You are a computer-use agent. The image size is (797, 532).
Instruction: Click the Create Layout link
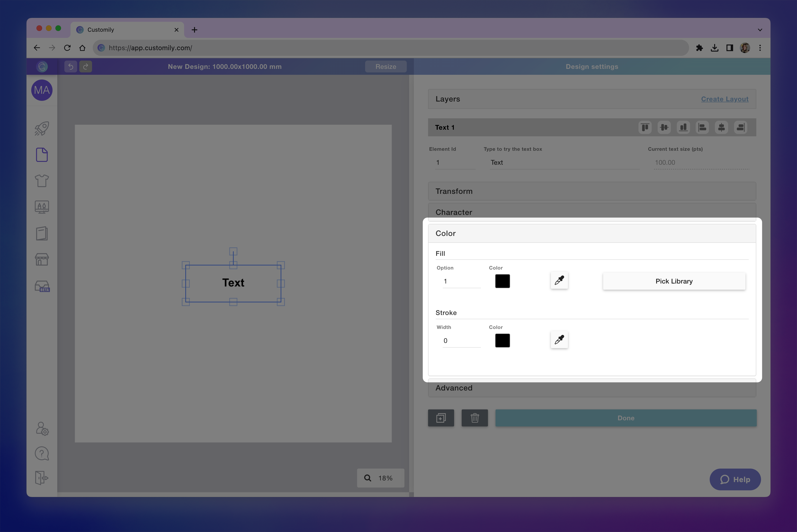725,99
